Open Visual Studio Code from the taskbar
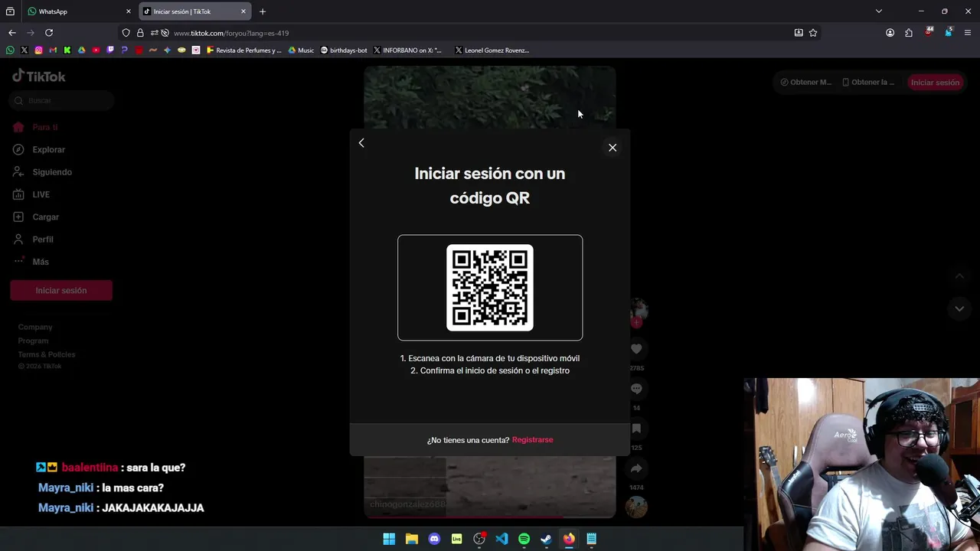This screenshot has height=551, width=980. [x=501, y=539]
